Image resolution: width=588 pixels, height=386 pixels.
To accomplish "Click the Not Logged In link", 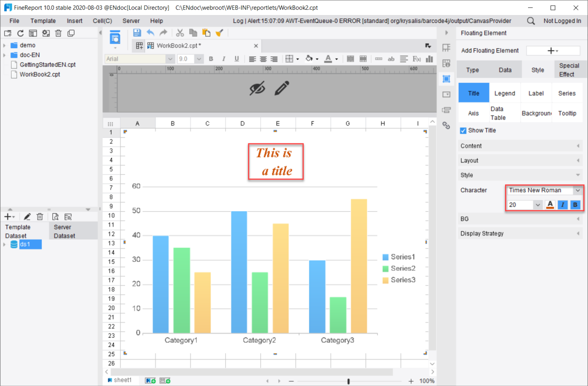I will coord(562,21).
